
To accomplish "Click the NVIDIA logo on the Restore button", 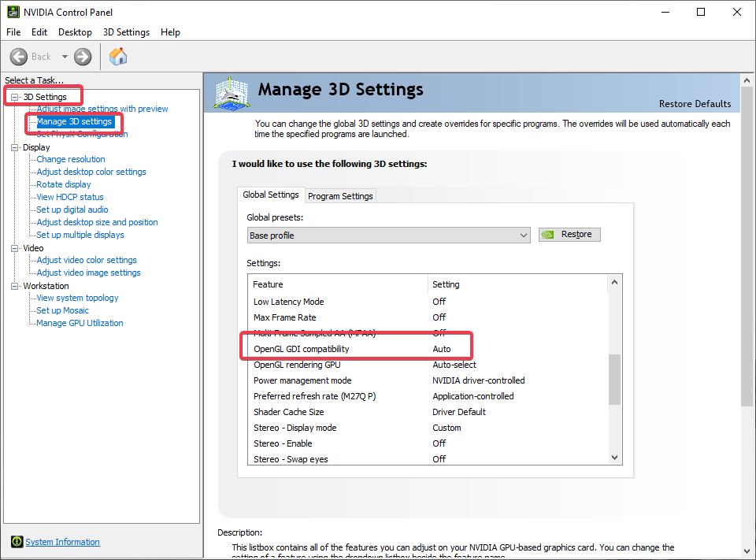I will (x=548, y=235).
